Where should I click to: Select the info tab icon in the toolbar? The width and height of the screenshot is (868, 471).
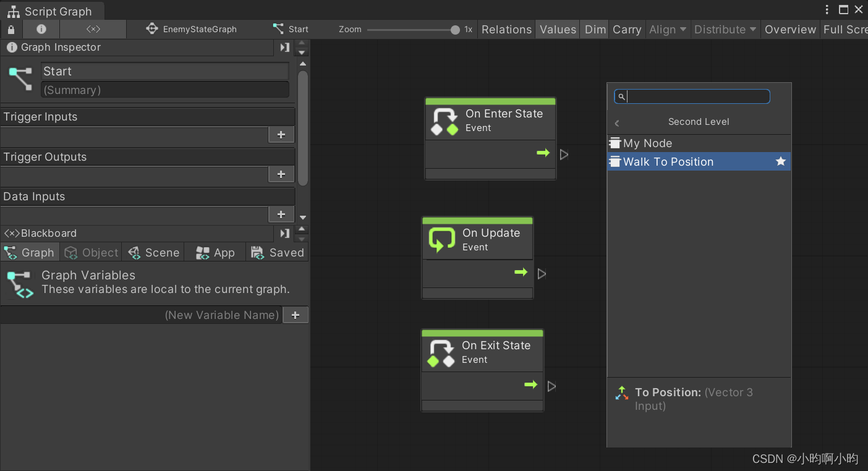tap(41, 29)
